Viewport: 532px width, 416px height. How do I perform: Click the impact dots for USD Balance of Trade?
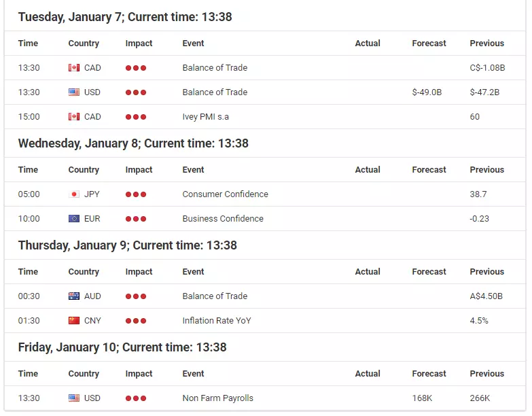click(x=136, y=92)
